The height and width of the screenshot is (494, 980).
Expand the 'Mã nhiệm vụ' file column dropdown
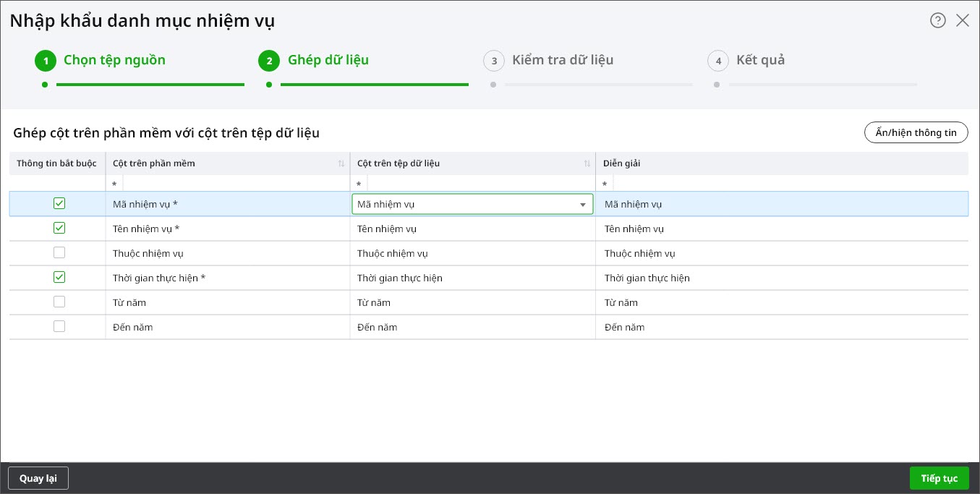pyautogui.click(x=582, y=205)
